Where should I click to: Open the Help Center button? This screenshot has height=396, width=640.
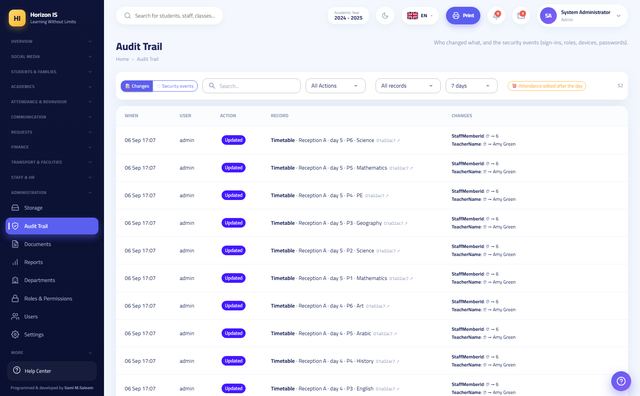click(x=52, y=371)
